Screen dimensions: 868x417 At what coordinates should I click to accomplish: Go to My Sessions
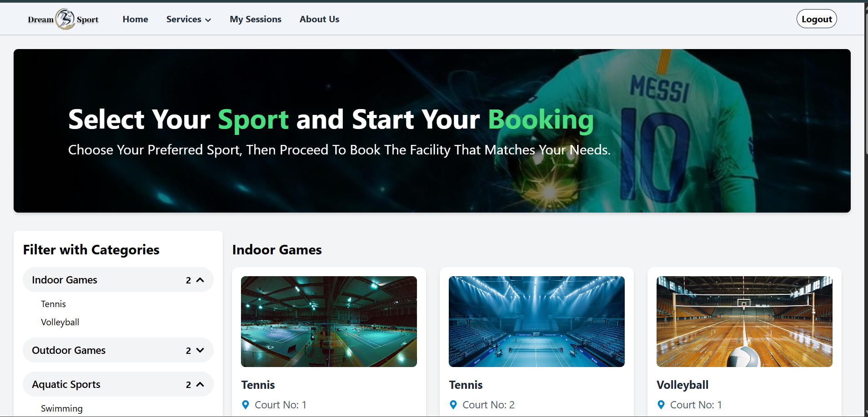click(255, 19)
